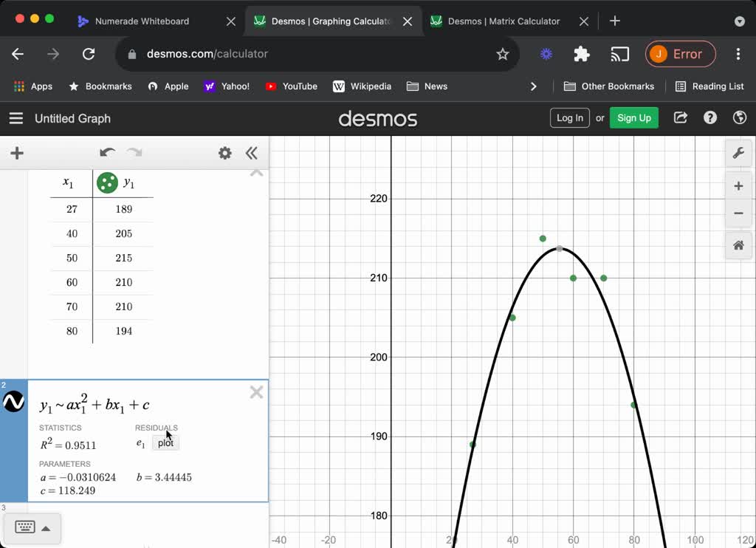Image resolution: width=756 pixels, height=548 pixels.
Task: Click the address bar URL
Action: [x=207, y=54]
